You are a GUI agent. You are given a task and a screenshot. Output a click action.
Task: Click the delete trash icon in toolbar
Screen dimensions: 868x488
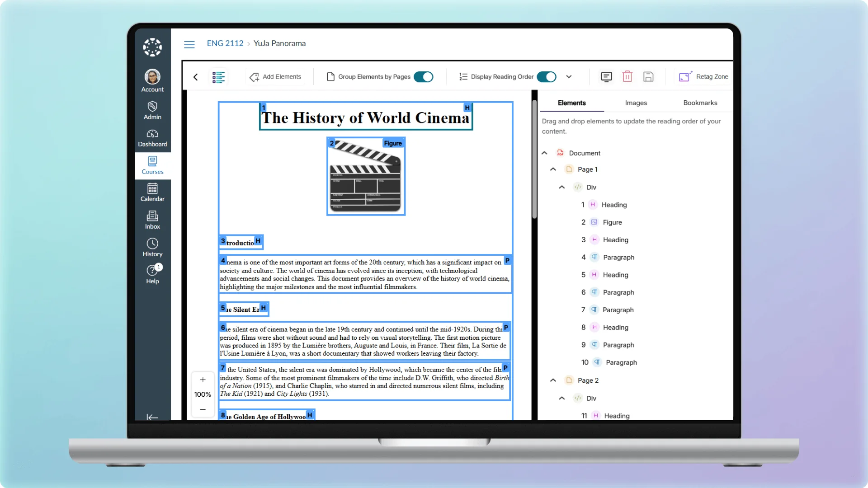point(627,77)
